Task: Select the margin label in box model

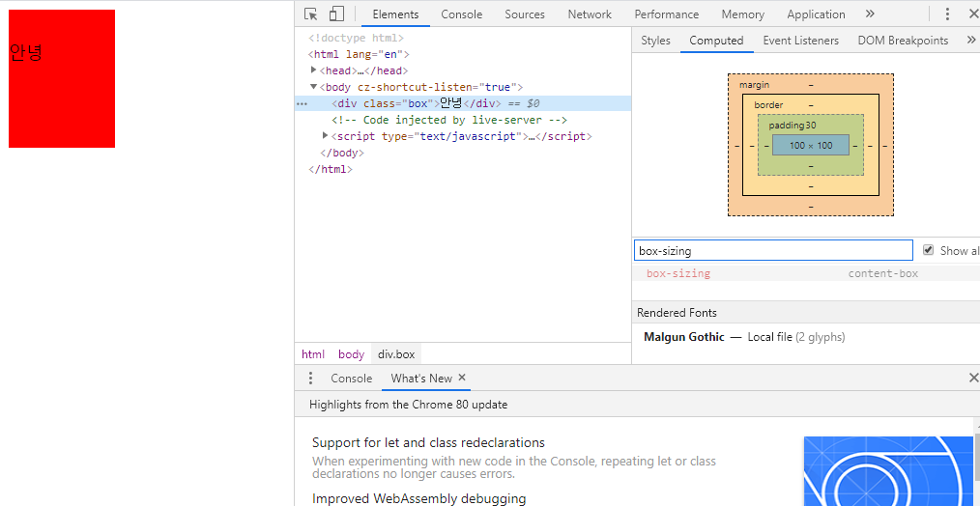Action: (x=755, y=84)
